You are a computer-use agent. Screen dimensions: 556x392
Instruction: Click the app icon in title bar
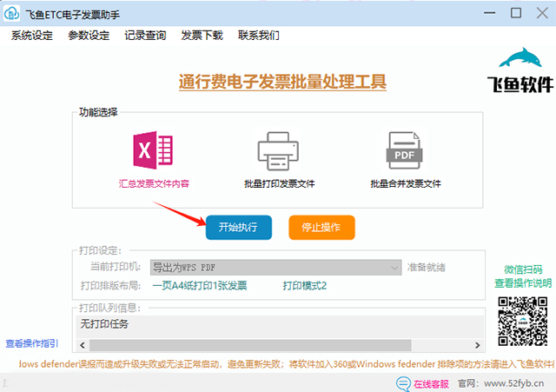[11, 14]
